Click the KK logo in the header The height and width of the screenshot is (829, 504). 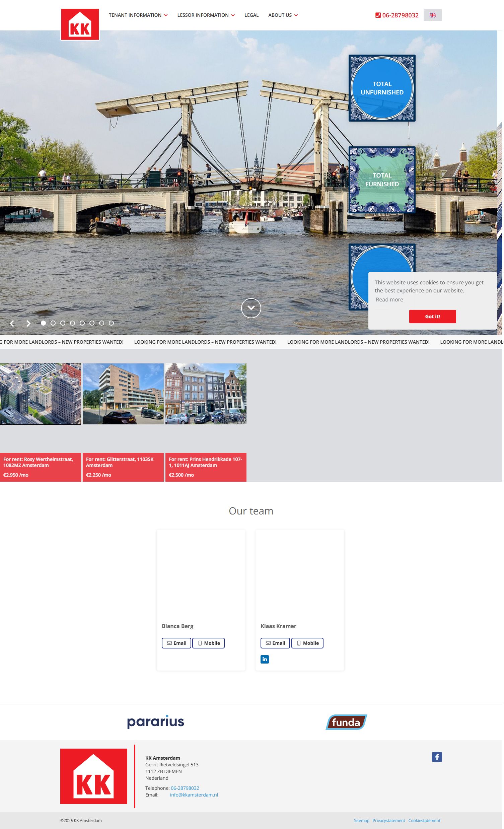[80, 25]
